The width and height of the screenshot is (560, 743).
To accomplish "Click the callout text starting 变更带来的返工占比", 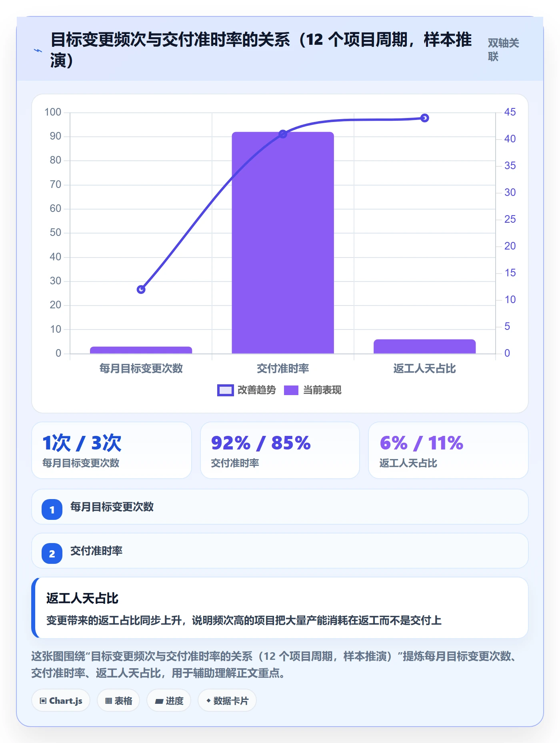I will click(x=244, y=621).
